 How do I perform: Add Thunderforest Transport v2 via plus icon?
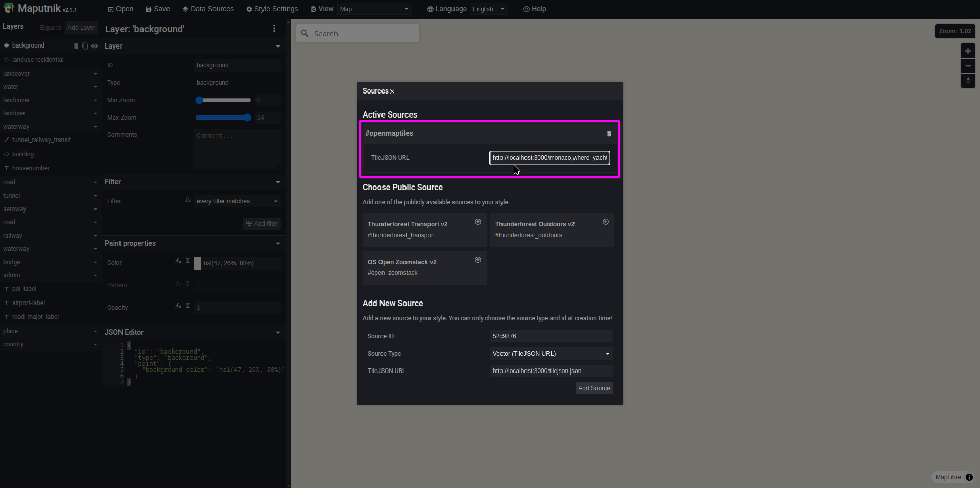(x=478, y=222)
